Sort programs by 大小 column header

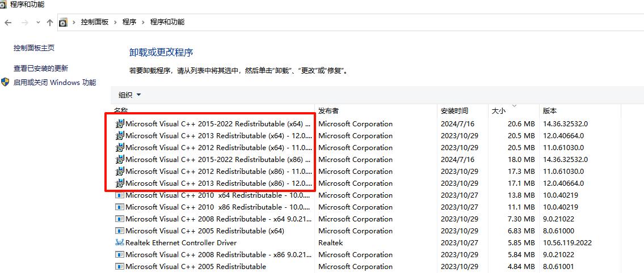click(498, 110)
